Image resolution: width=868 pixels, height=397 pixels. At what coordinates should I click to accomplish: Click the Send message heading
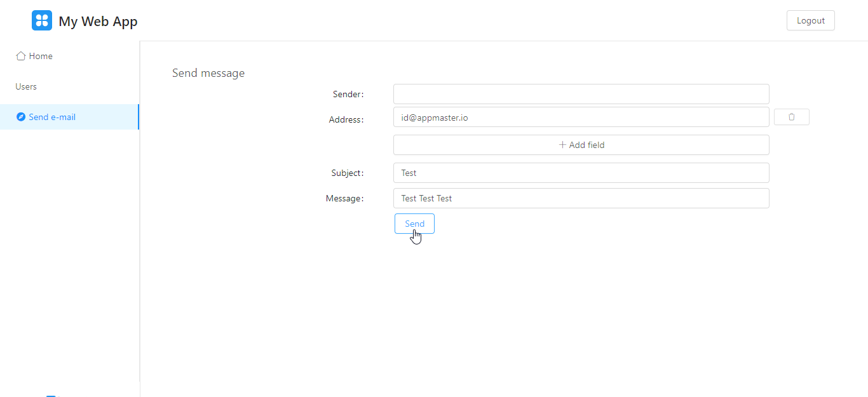click(208, 73)
